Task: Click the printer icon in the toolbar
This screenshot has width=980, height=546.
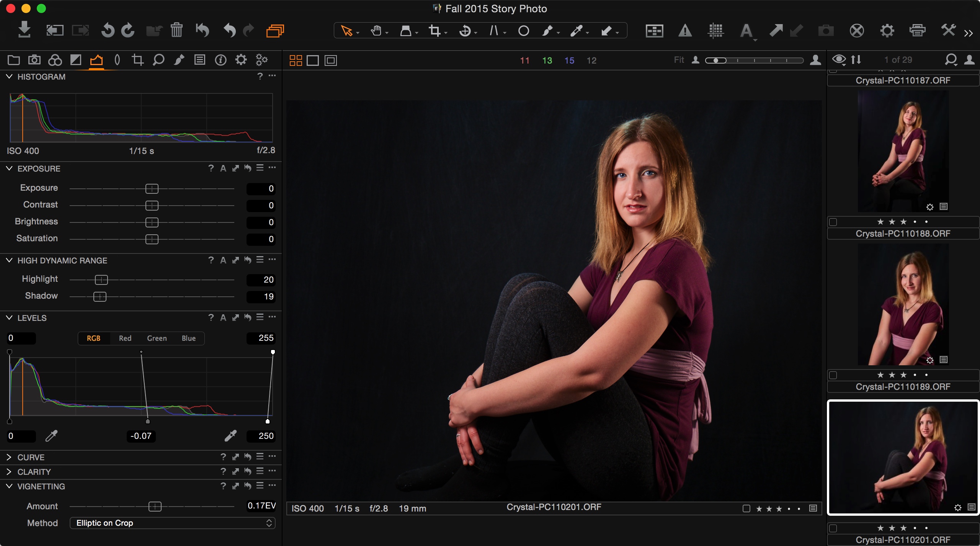Action: tap(917, 31)
